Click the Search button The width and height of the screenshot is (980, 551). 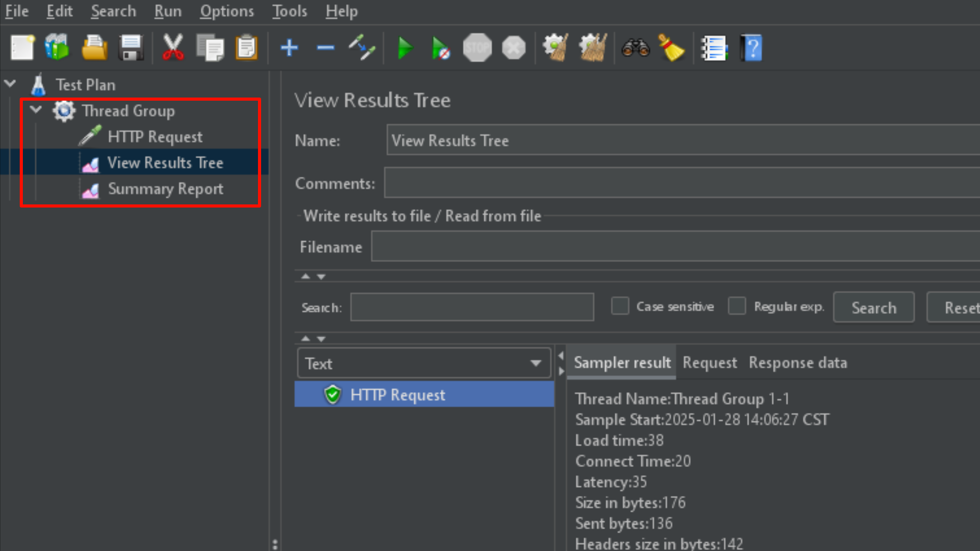(874, 307)
